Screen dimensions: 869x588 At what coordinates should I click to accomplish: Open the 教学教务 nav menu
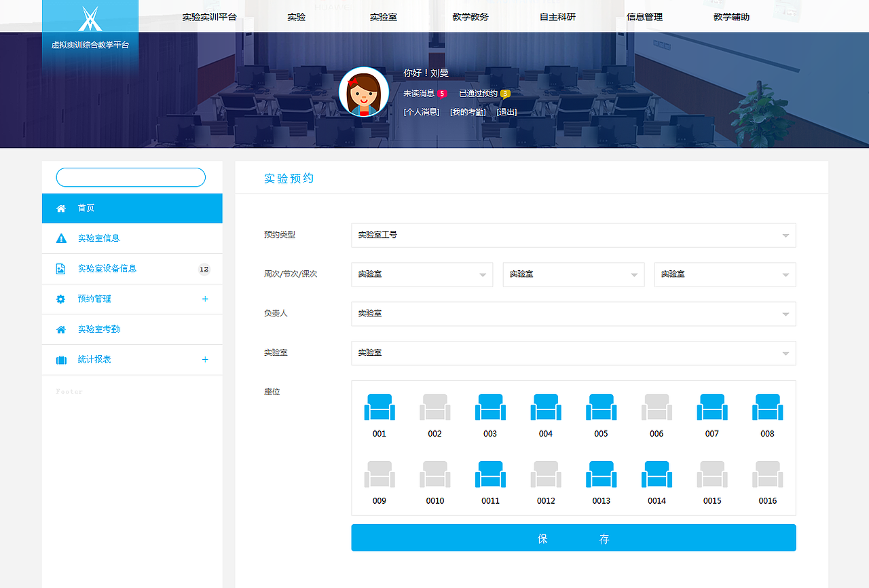(470, 17)
